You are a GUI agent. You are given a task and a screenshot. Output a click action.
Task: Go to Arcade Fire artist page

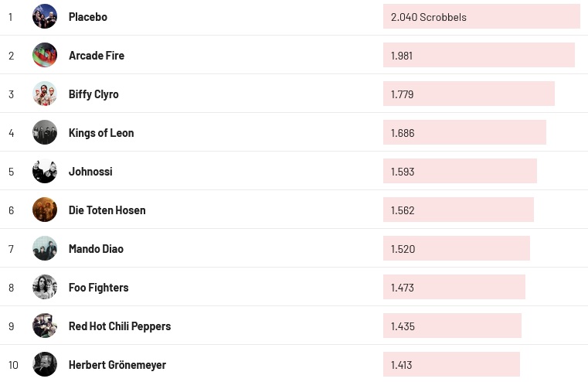point(96,56)
